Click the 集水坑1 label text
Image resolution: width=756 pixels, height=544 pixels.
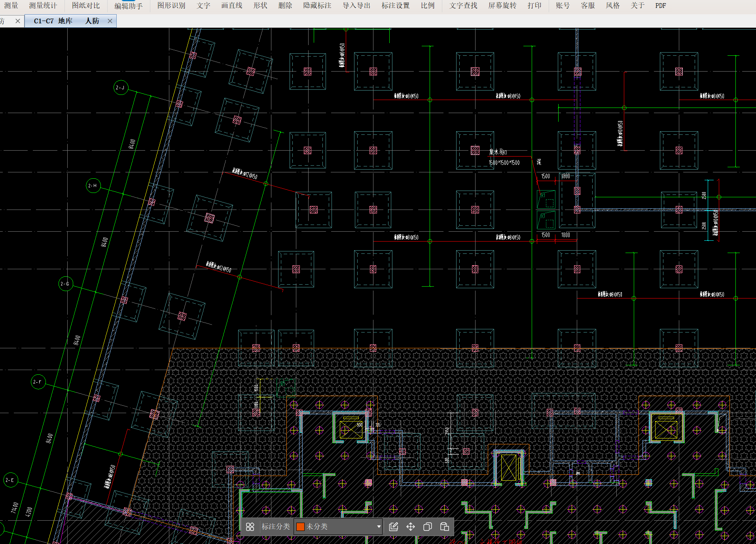tap(498, 152)
